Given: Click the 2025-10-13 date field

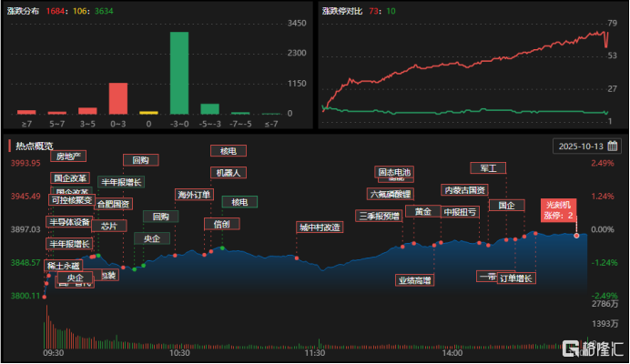Looking at the screenshot, I should click(x=587, y=146).
